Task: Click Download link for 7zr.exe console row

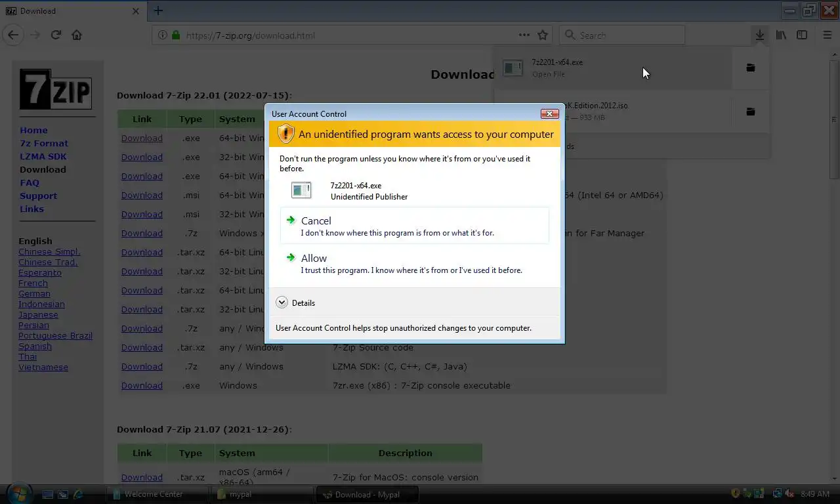Action: (142, 385)
